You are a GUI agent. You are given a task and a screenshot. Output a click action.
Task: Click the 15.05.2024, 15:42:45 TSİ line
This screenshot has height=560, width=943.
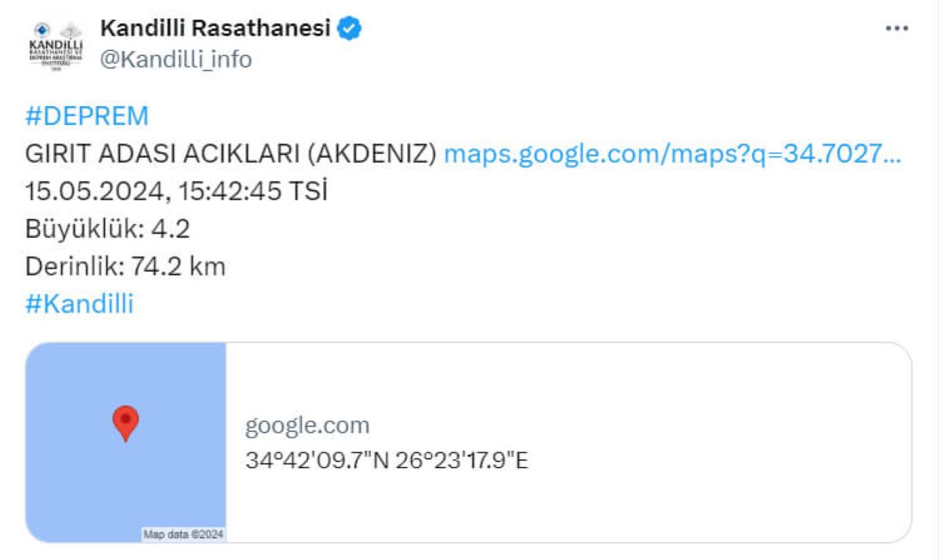[176, 192]
